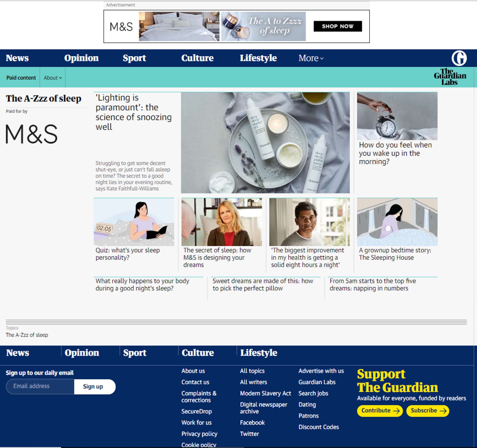Expand the More dropdown menu
This screenshot has width=477, height=448.
pyautogui.click(x=311, y=58)
